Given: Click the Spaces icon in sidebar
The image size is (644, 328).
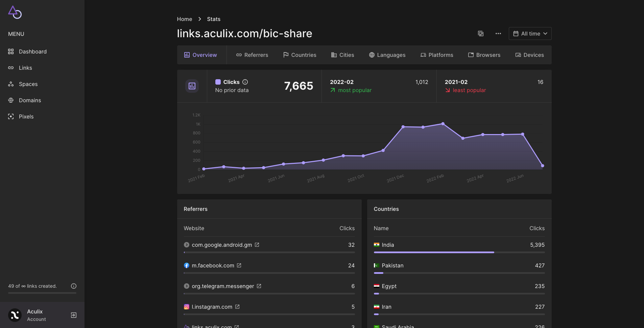Looking at the screenshot, I should (11, 84).
